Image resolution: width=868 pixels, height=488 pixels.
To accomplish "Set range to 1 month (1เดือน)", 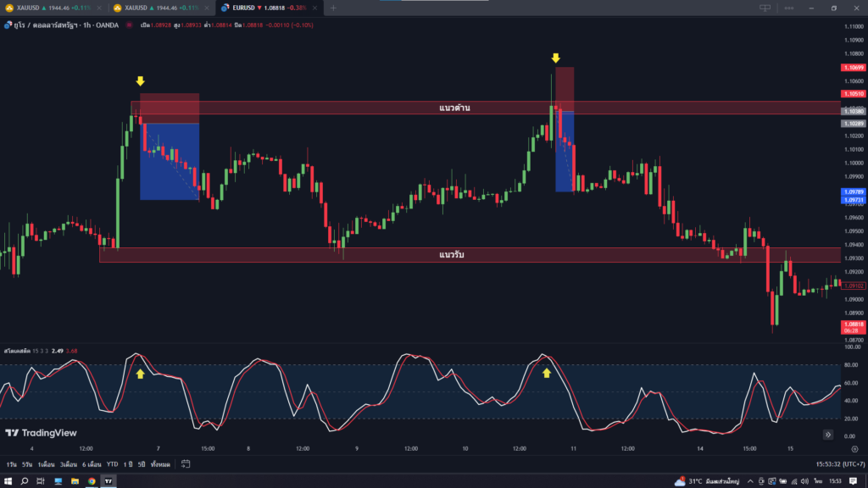I will point(46,464).
